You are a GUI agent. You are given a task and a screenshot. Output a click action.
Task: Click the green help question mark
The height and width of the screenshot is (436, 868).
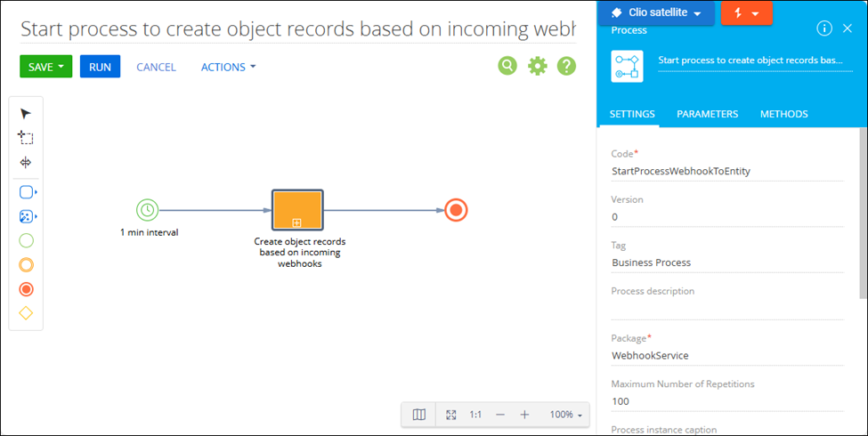click(566, 66)
